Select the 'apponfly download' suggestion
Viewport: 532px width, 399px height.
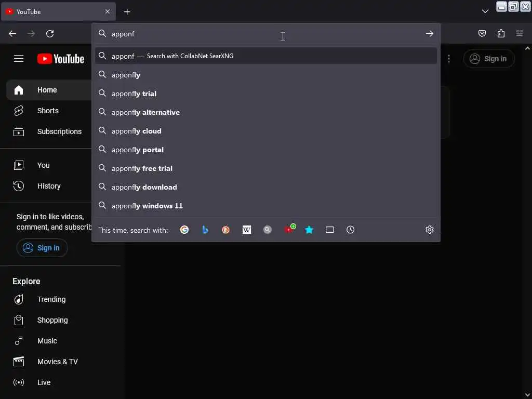click(x=266, y=187)
